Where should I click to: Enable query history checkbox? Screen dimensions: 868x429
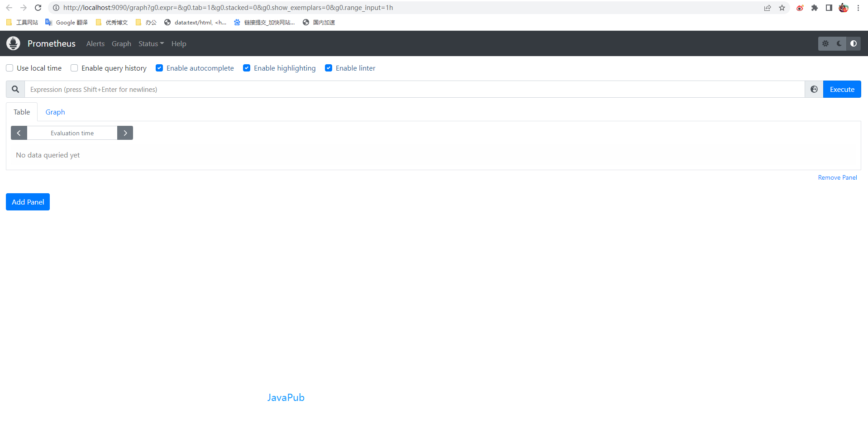[74, 68]
